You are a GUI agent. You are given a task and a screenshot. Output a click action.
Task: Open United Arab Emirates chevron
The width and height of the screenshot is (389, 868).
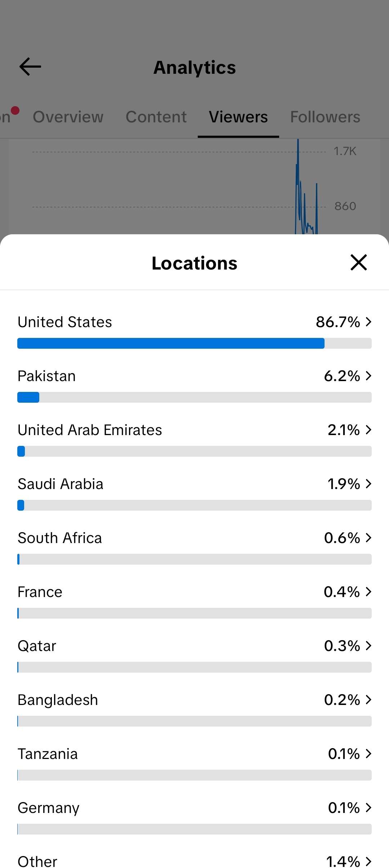[x=368, y=430]
